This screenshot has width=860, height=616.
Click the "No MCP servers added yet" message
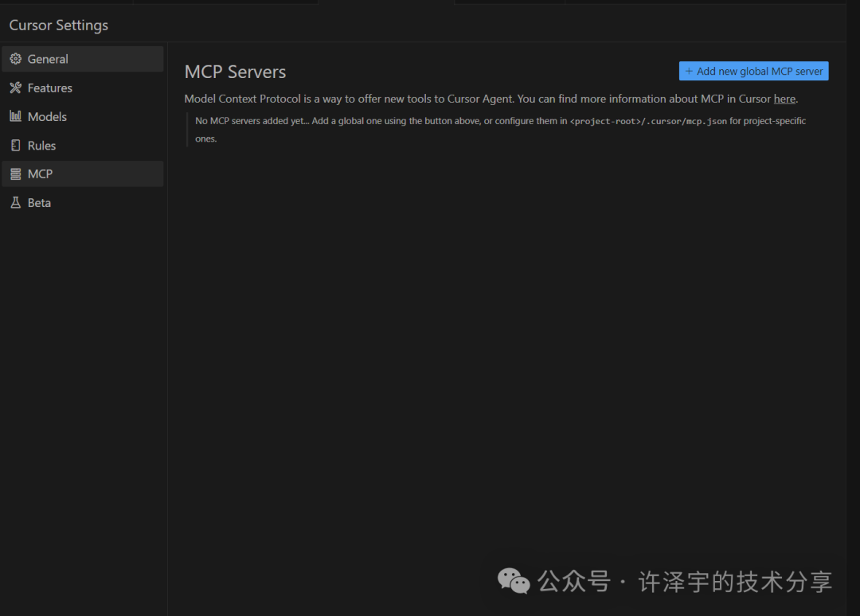point(254,121)
